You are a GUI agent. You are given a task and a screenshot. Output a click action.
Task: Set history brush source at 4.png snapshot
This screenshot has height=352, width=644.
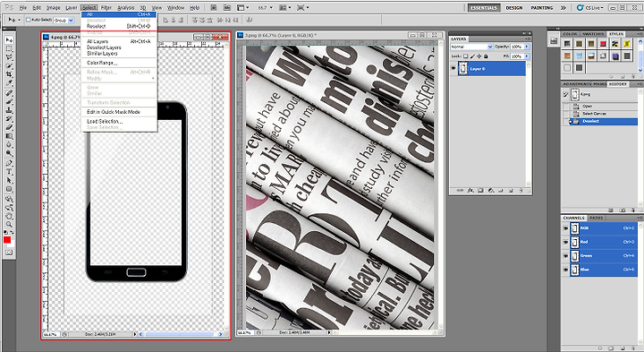565,95
